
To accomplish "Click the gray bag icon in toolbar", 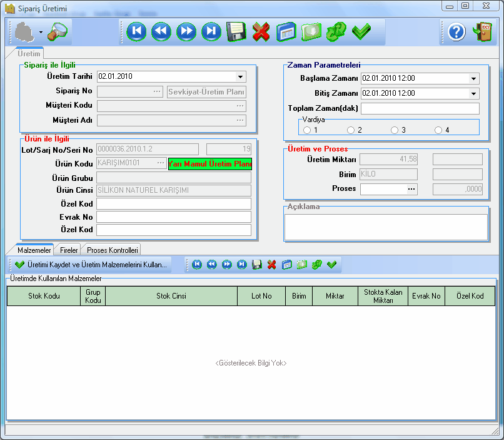I will 24,32.
